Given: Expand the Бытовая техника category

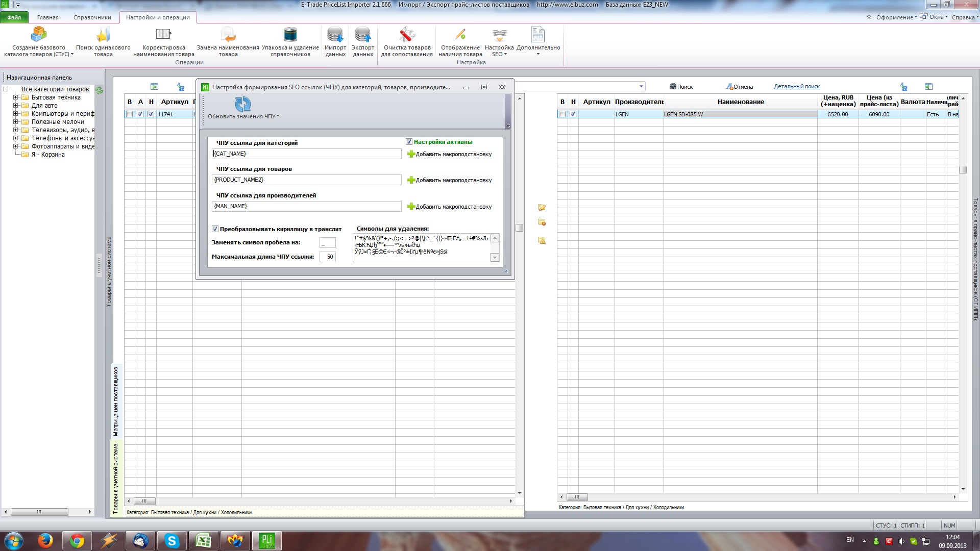Looking at the screenshot, I should tap(15, 97).
